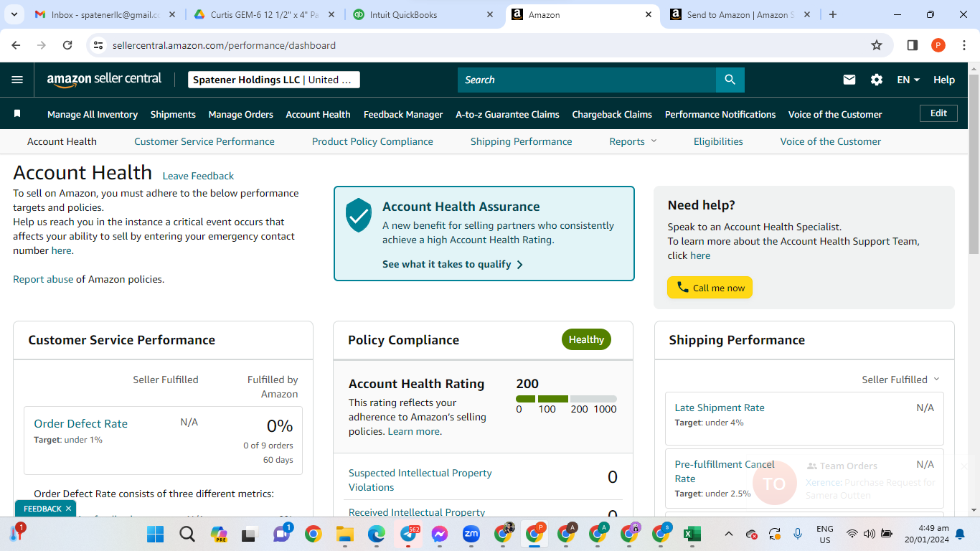Expand See what it takes to qualify

point(453,264)
